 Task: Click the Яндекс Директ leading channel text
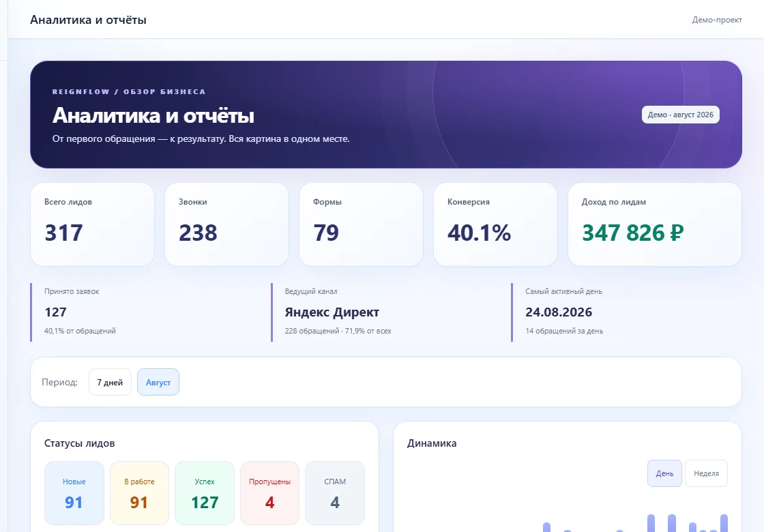click(332, 312)
